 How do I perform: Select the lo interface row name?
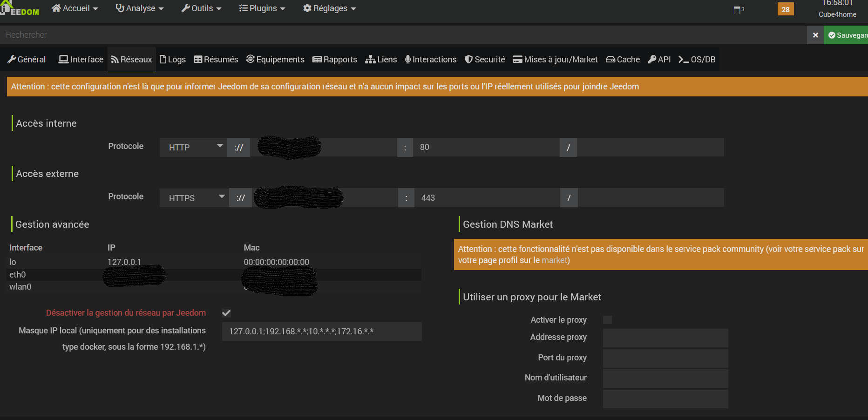[x=13, y=262]
